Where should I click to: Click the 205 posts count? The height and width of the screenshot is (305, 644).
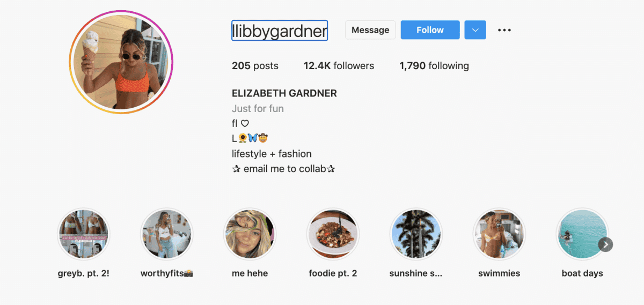click(255, 66)
